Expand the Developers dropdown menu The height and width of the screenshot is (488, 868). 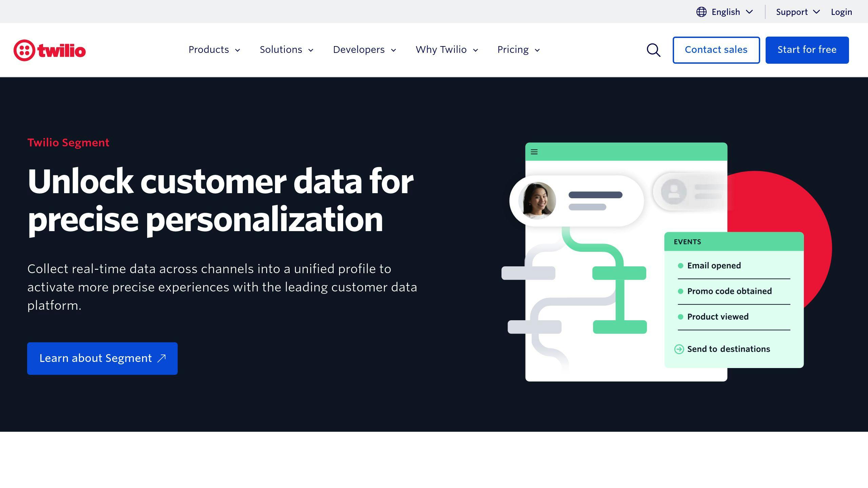click(365, 49)
